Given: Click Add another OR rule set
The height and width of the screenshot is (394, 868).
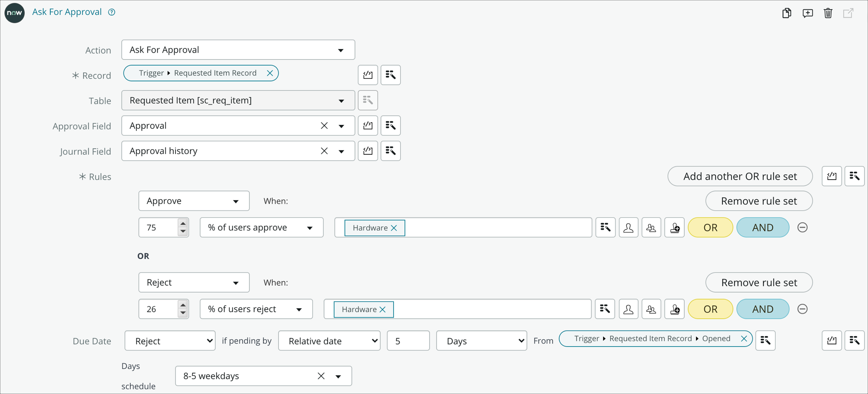Looking at the screenshot, I should (740, 176).
